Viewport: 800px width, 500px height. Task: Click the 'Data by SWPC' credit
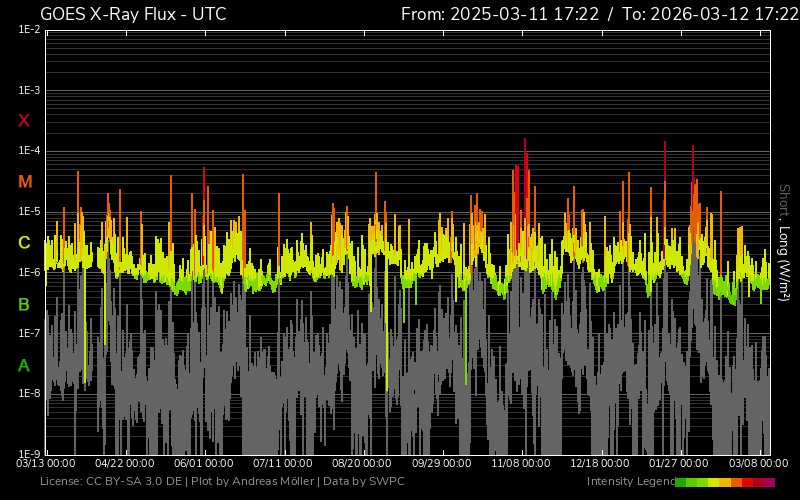coord(364,481)
